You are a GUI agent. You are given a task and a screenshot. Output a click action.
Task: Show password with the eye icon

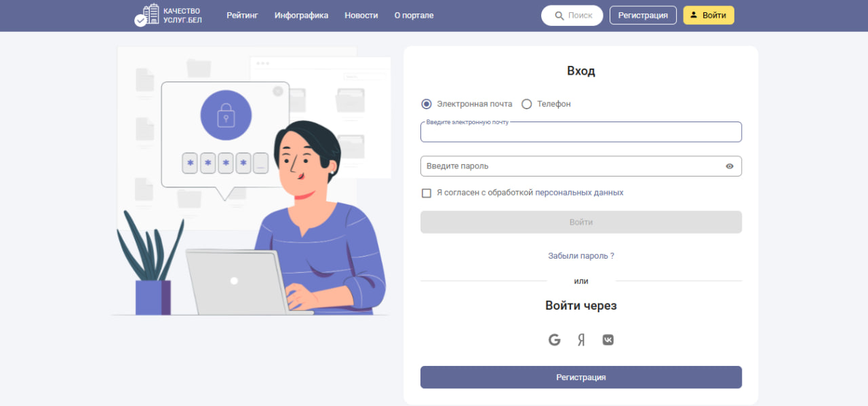pos(730,166)
